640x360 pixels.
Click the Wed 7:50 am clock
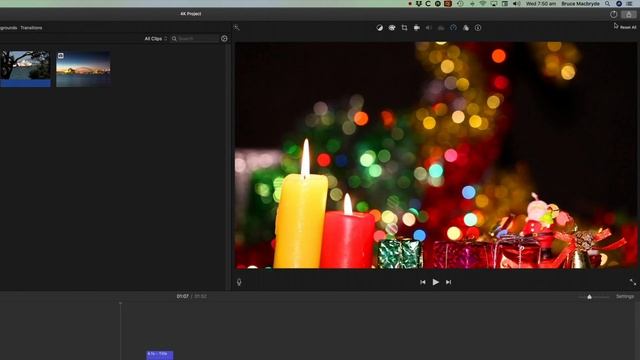541,4
